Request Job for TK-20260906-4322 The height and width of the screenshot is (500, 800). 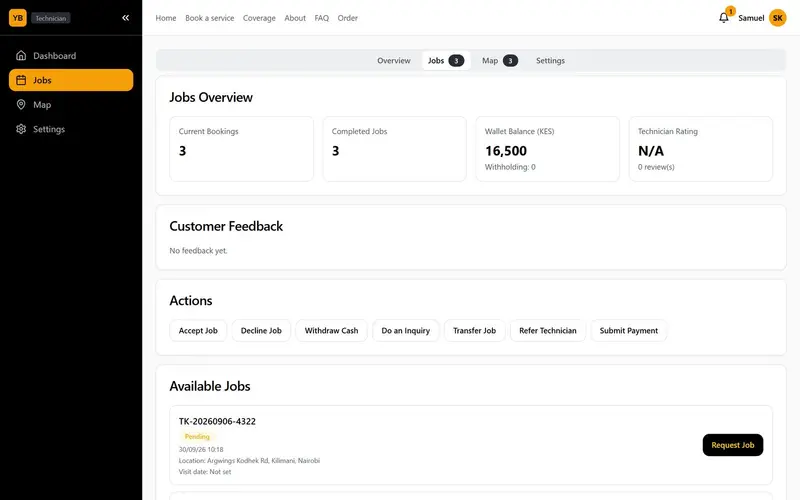(x=733, y=445)
